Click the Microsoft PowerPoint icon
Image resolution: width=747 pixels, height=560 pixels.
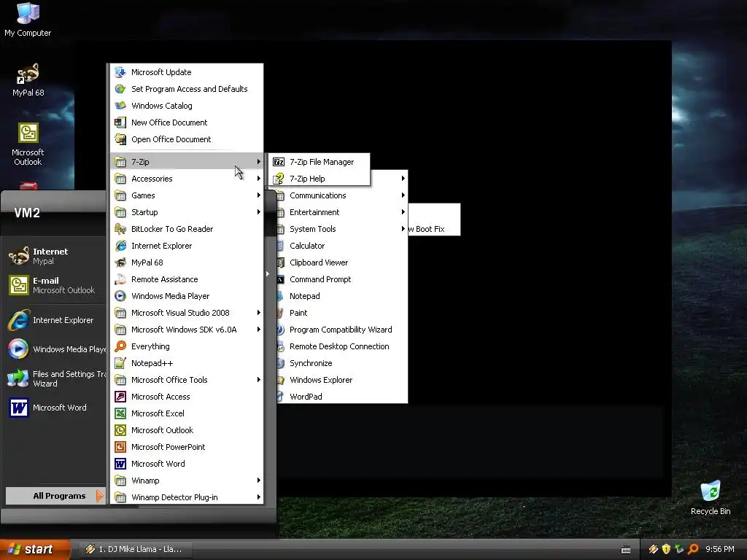point(120,447)
